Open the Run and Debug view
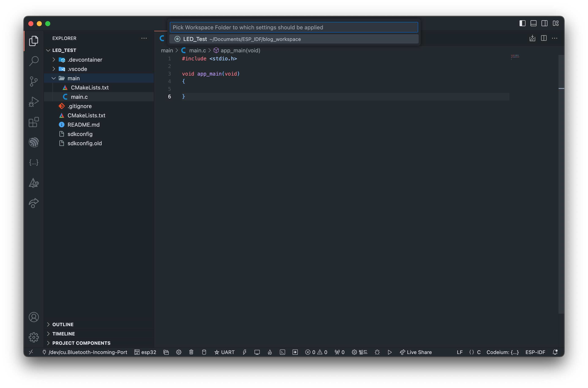This screenshot has width=588, height=388. [x=34, y=102]
